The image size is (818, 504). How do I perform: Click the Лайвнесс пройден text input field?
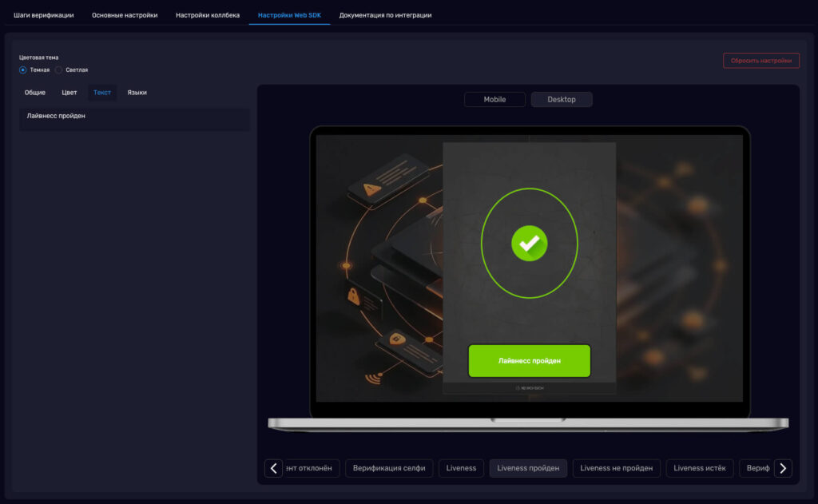[134, 119]
